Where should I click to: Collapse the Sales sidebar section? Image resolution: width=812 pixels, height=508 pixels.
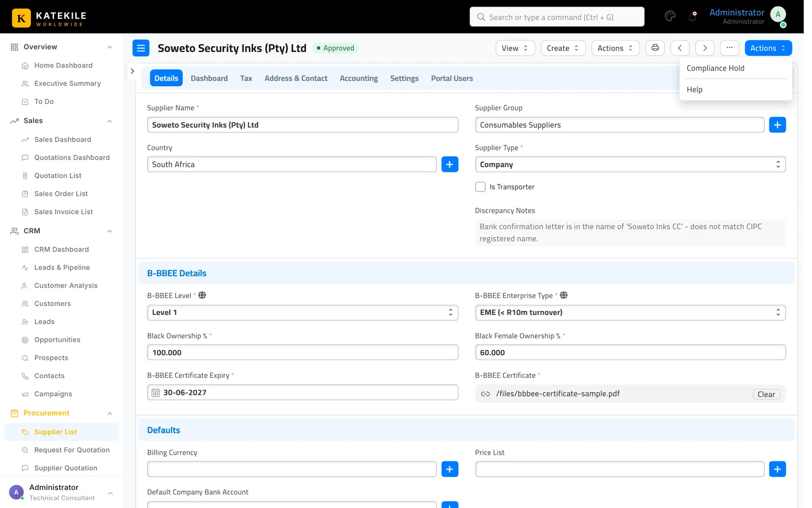(x=110, y=121)
